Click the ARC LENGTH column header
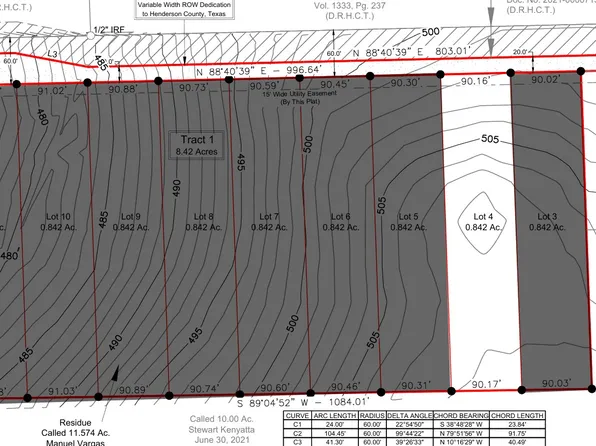Screen dimensions: 596x446 [335, 416]
